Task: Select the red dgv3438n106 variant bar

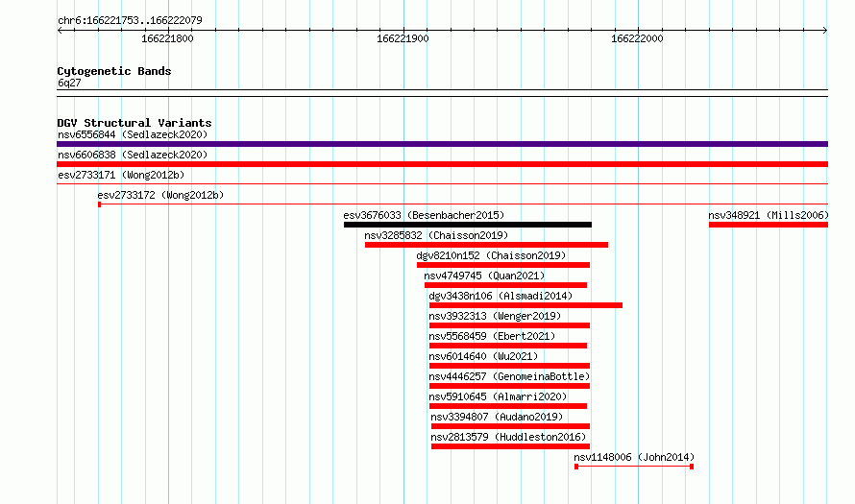Action: pos(525,305)
